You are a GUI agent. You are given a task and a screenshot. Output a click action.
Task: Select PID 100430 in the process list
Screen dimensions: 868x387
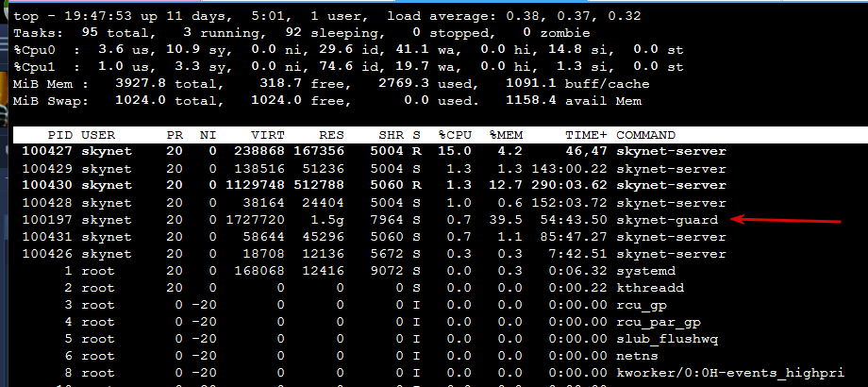coord(47,185)
